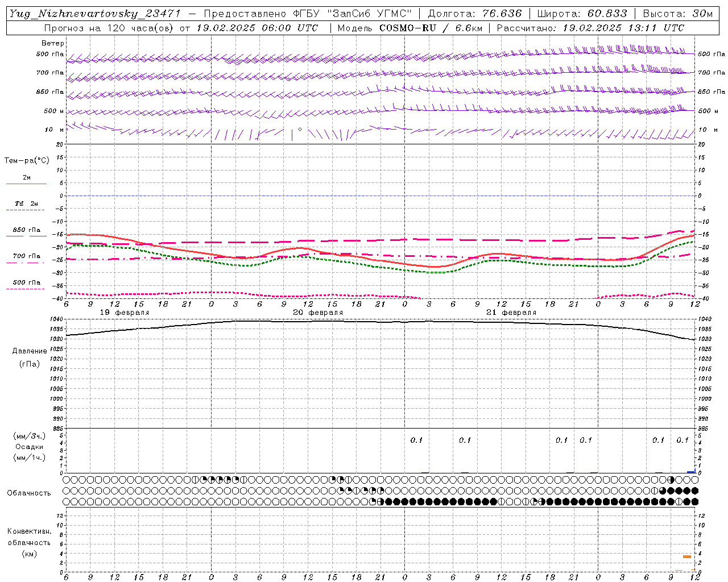Click the Высота: 30м header field
This screenshot has width=728, height=582.
click(x=677, y=13)
